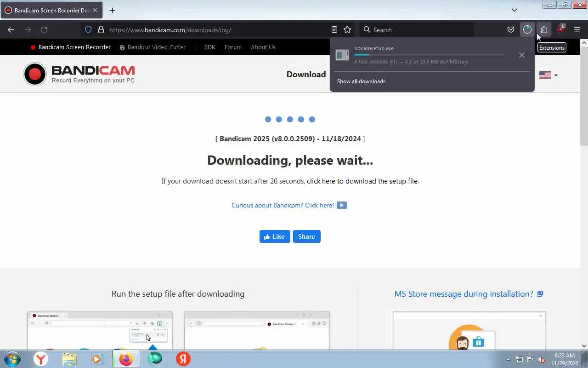Open the red Yandex 'Я' taskbar icon
The width and height of the screenshot is (588, 368).
(x=183, y=359)
